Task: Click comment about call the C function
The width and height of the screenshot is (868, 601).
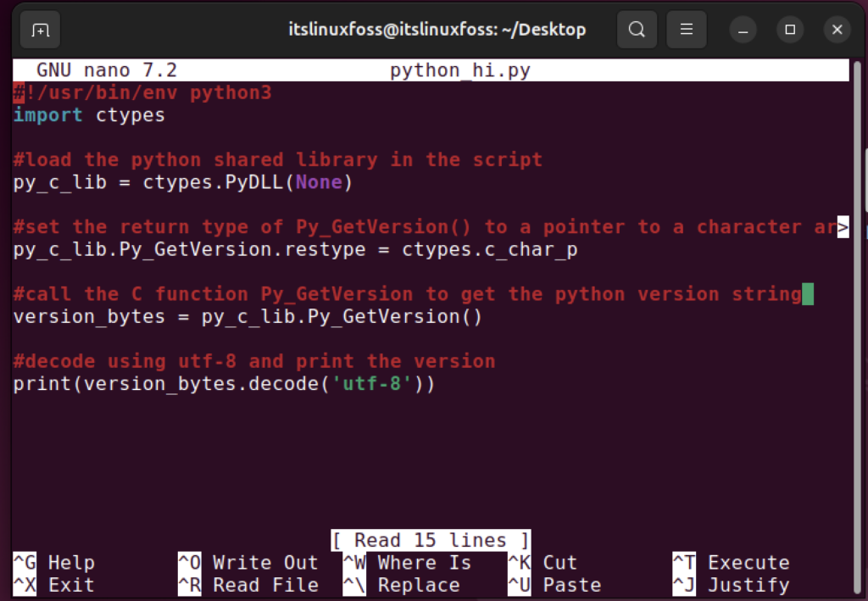Action: coord(407,294)
